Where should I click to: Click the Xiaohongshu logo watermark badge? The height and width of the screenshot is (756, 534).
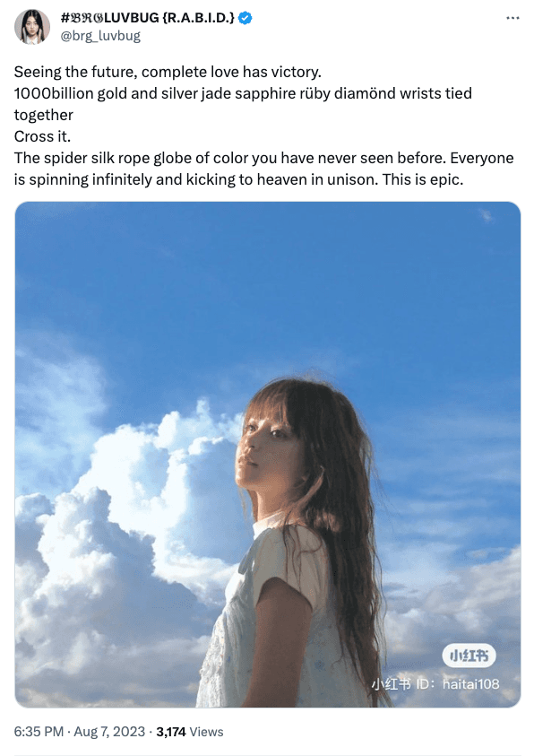point(469,656)
